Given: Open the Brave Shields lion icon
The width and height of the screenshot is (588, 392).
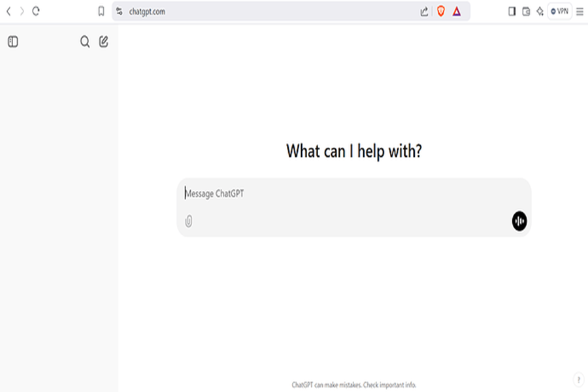Looking at the screenshot, I should click(x=441, y=11).
